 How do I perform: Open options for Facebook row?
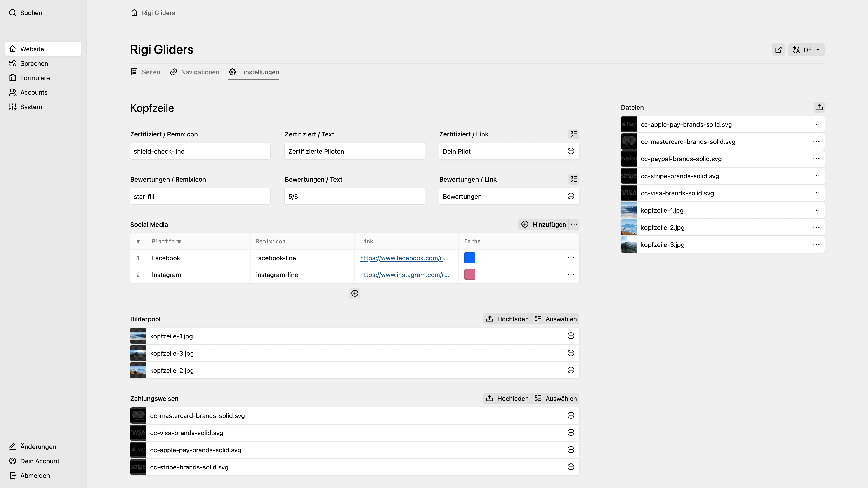click(x=571, y=258)
